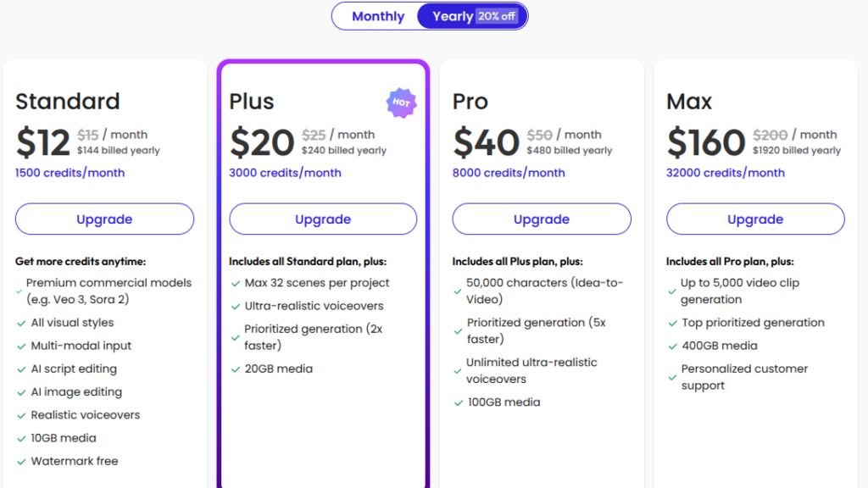
Task: Switch billing to Monthly
Action: click(x=378, y=16)
